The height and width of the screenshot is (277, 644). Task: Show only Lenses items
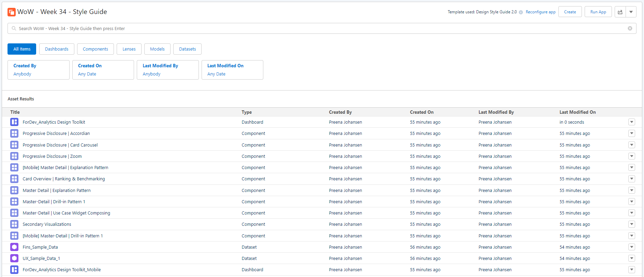129,49
